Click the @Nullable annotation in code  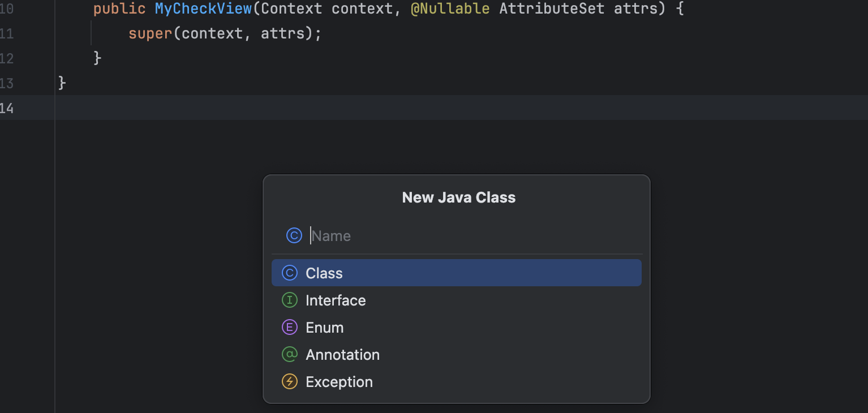[450, 9]
